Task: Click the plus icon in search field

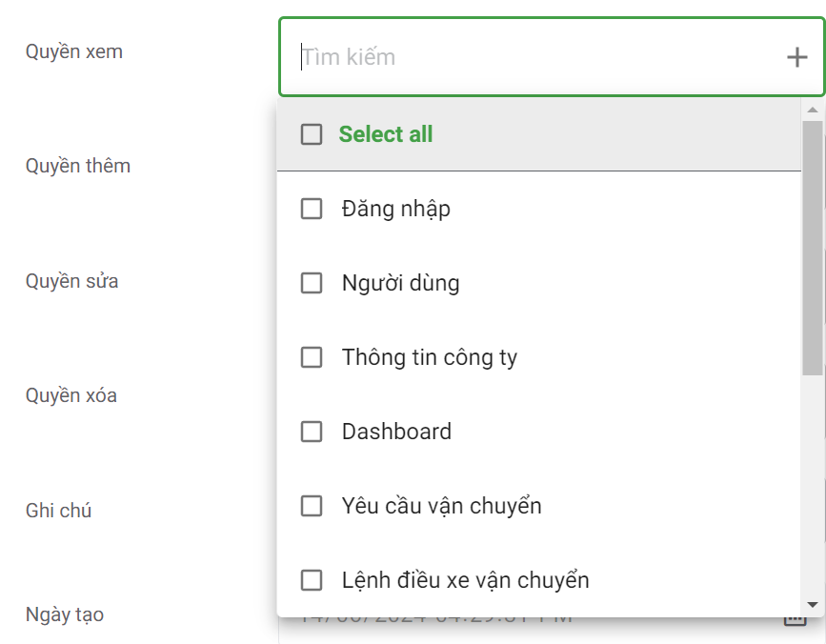Action: (796, 58)
